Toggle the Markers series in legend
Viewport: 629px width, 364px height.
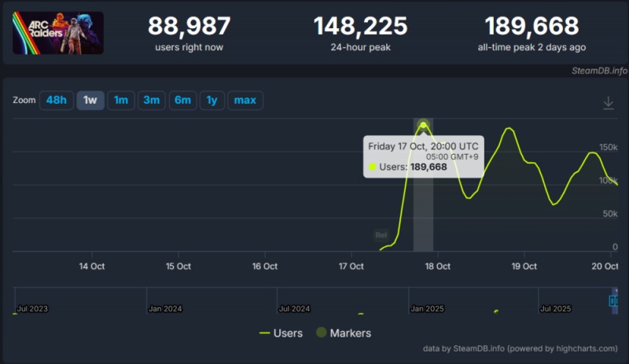[344, 333]
